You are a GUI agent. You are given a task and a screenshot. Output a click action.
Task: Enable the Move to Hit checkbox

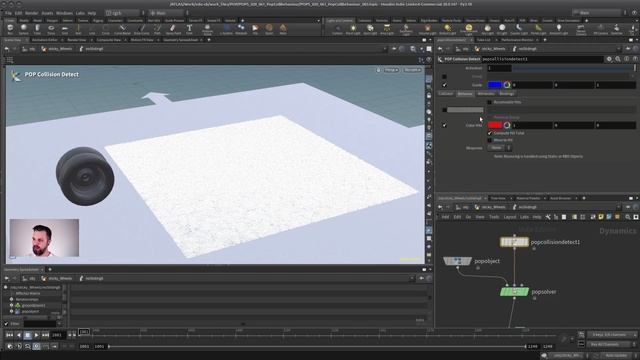489,140
